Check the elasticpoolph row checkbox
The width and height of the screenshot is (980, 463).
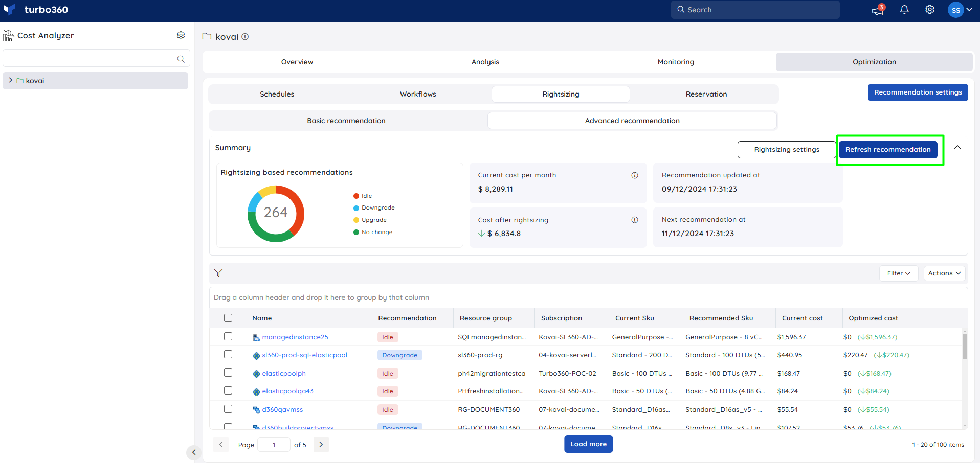point(228,373)
